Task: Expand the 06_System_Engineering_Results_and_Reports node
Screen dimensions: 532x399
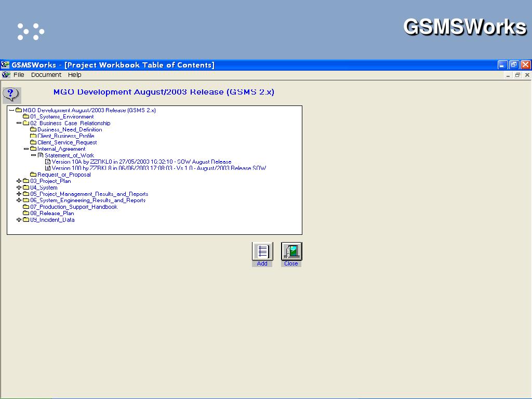Action: pos(19,200)
